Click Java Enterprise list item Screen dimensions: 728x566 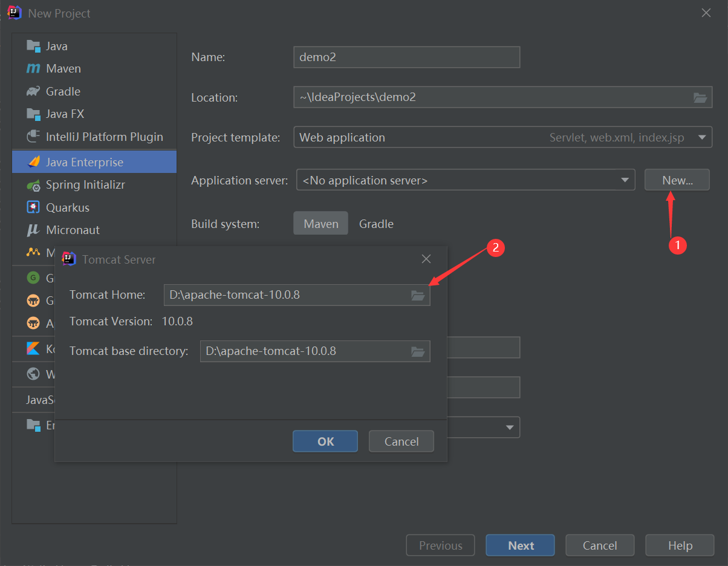pos(94,162)
